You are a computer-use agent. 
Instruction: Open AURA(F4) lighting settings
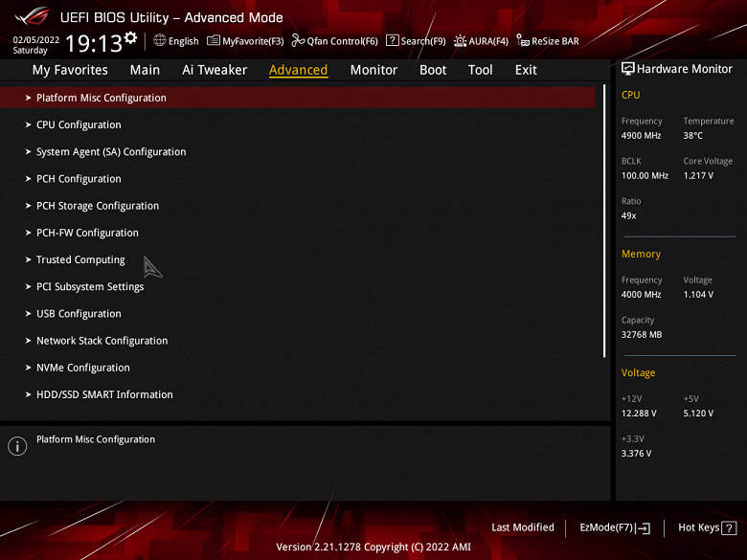coord(488,41)
